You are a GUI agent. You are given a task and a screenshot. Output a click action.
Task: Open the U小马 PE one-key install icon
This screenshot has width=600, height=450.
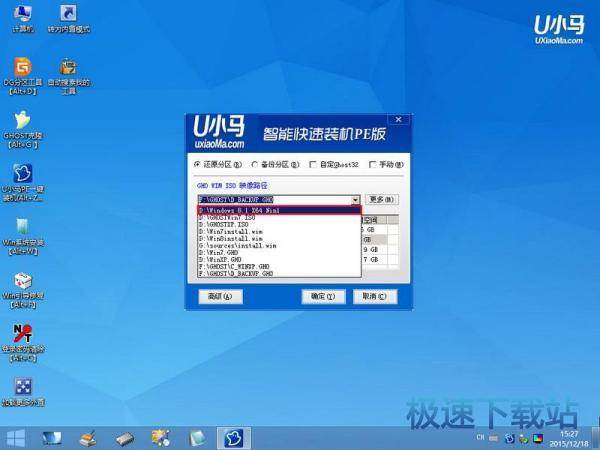pyautogui.click(x=23, y=183)
